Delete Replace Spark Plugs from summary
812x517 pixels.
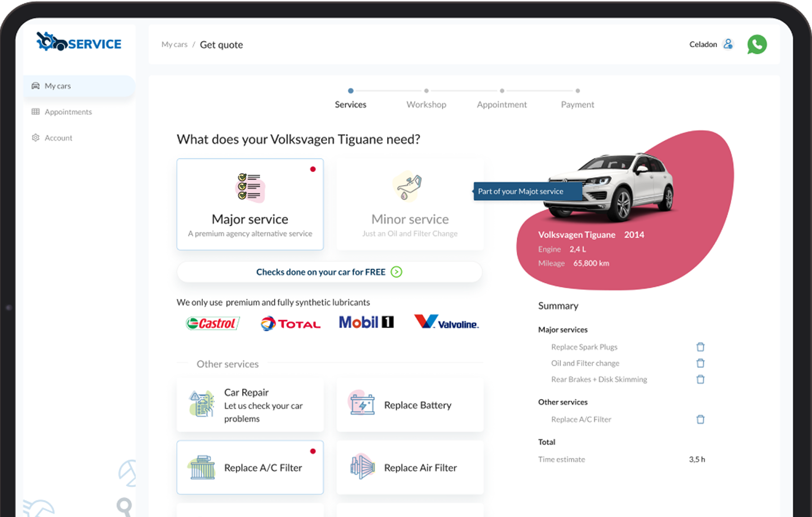700,347
